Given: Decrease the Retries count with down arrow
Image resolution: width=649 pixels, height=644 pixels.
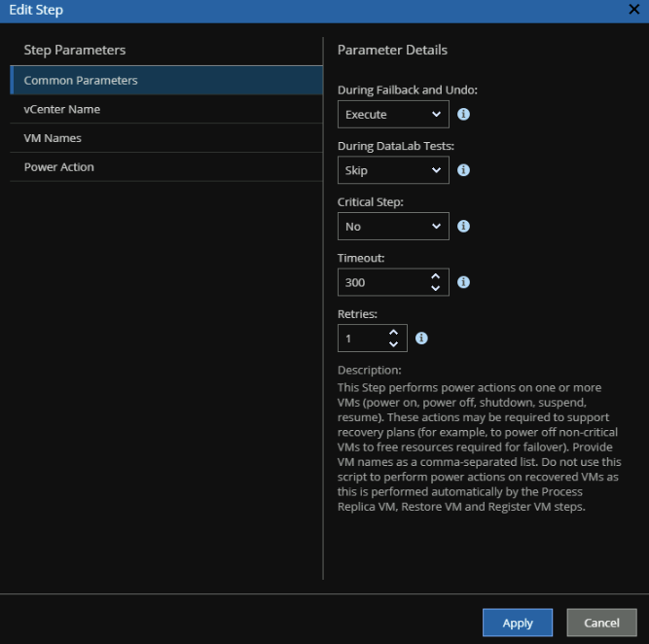Looking at the screenshot, I should pyautogui.click(x=394, y=344).
